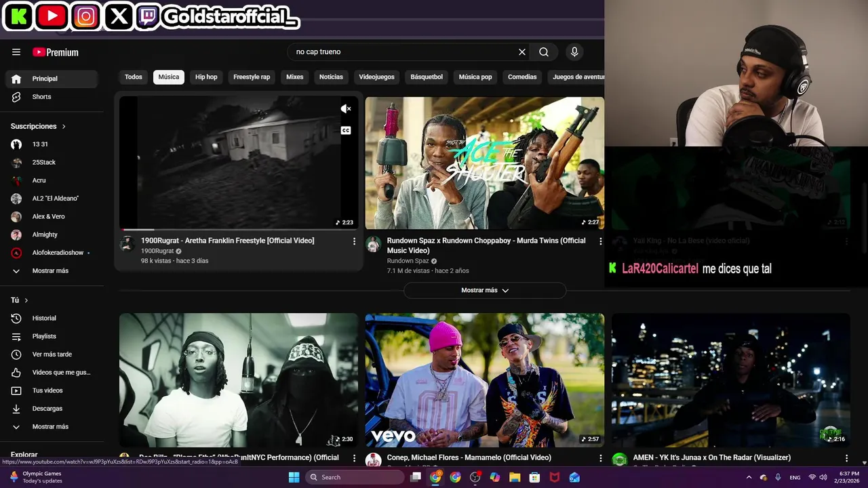Click the preview video progress bar
The height and width of the screenshot is (488, 868).
[239, 229]
